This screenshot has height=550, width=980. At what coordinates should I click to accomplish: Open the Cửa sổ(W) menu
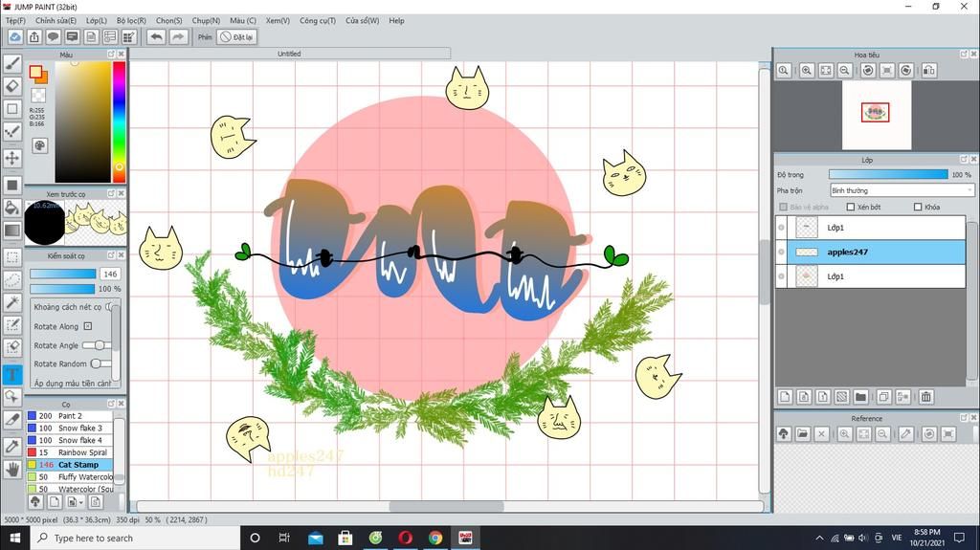[x=363, y=21]
